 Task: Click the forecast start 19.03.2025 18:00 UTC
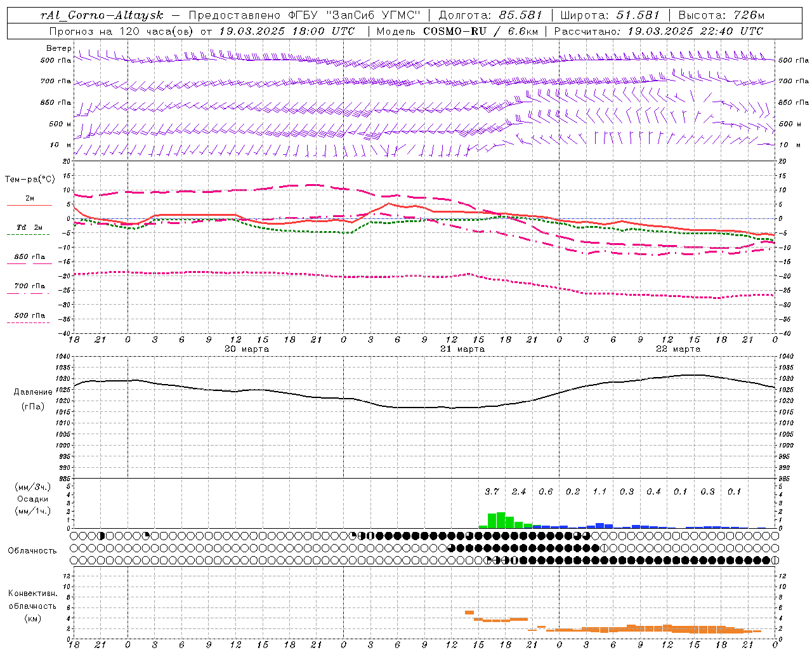coord(287,31)
